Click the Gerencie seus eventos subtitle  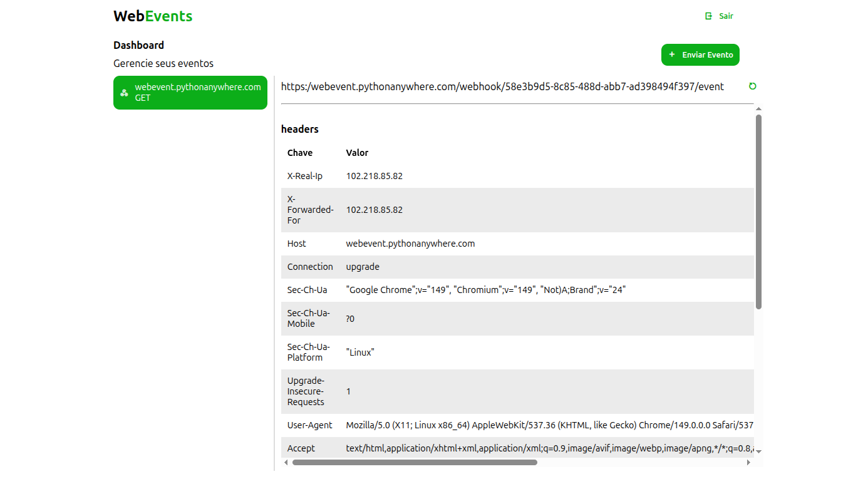pyautogui.click(x=163, y=63)
